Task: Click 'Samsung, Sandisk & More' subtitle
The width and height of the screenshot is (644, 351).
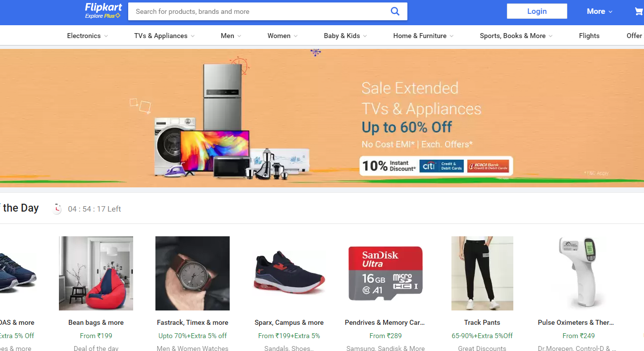Action: coord(386,348)
